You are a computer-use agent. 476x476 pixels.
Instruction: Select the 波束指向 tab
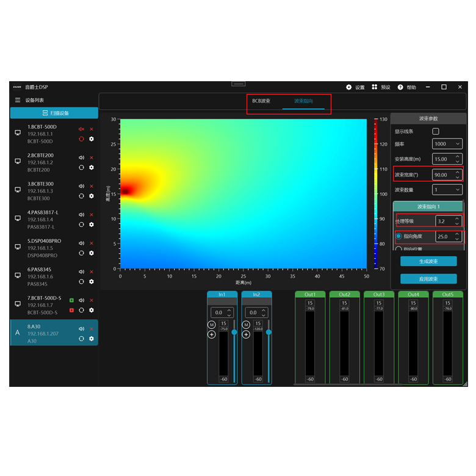pyautogui.click(x=303, y=101)
